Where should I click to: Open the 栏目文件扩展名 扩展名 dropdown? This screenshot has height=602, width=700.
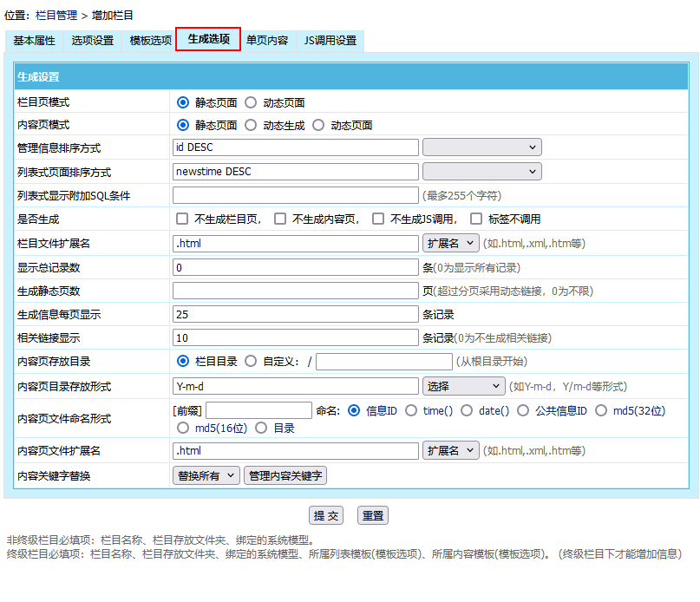(x=450, y=243)
